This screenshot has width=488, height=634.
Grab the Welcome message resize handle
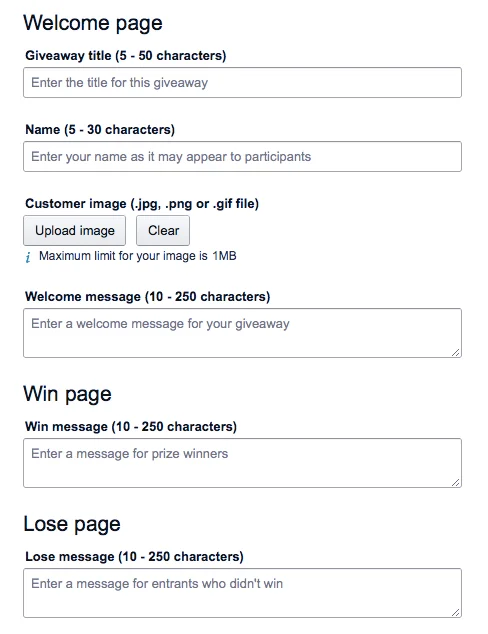(456, 353)
